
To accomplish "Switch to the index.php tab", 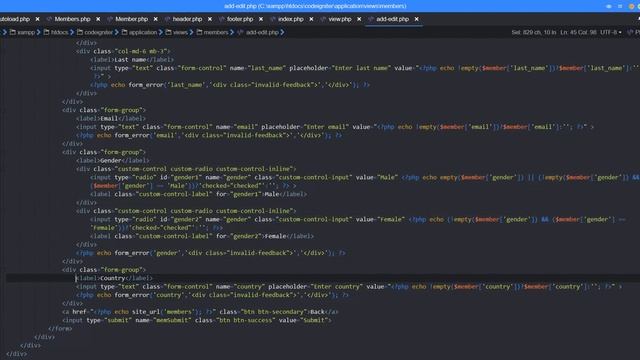I will tap(290, 19).
